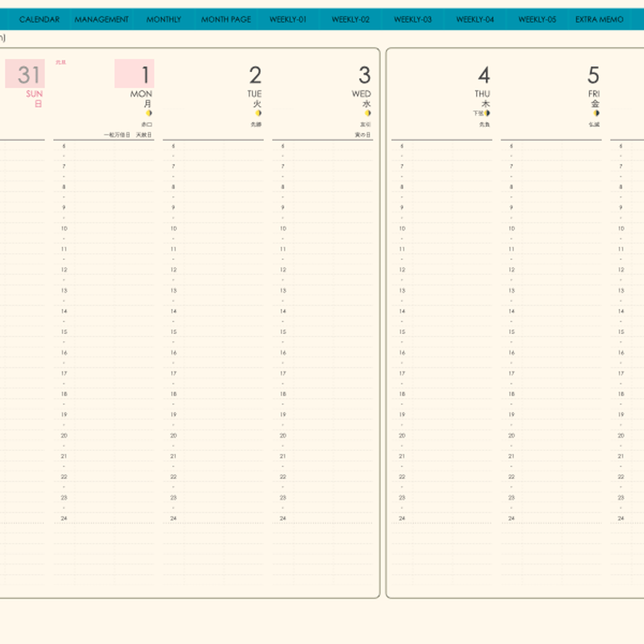644x644 pixels.
Task: Click the 13 o'clock row in Friday column
Action: tap(551, 290)
